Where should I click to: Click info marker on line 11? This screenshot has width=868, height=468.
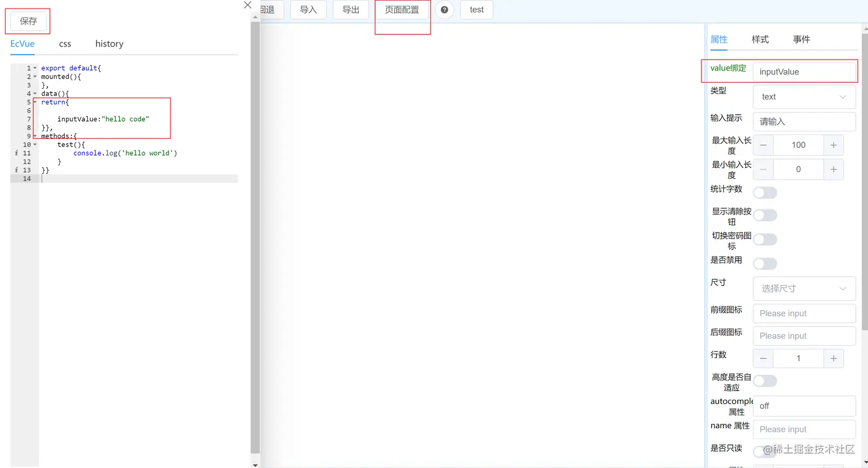click(x=16, y=153)
